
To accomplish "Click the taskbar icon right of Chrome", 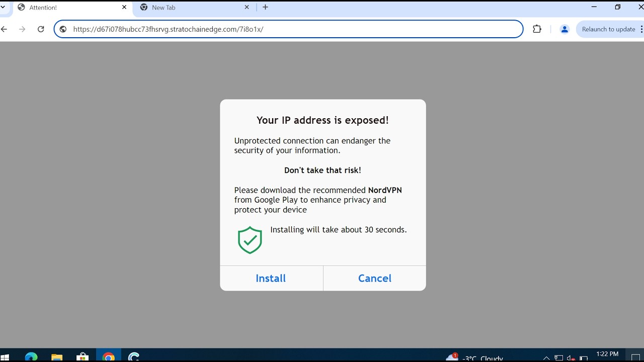I will (134, 356).
